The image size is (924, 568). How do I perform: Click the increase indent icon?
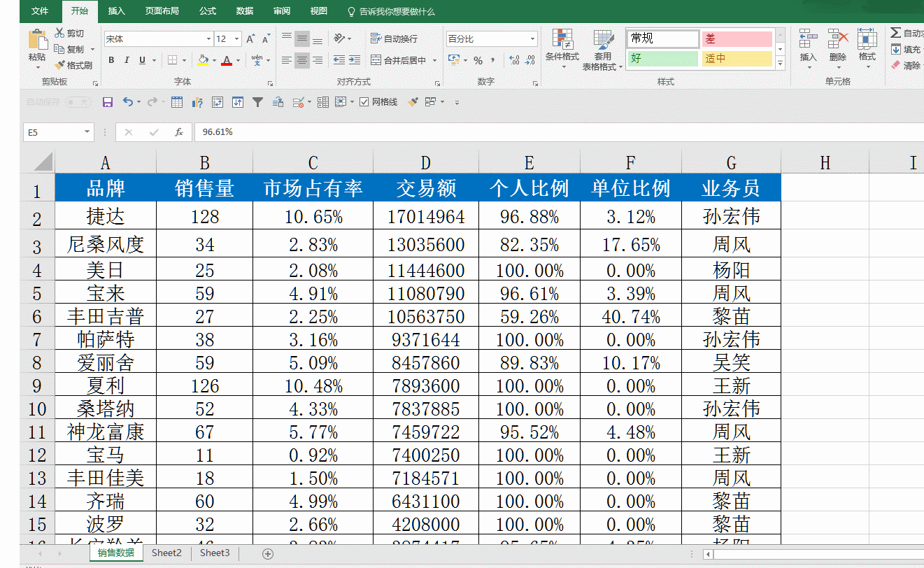click(355, 61)
